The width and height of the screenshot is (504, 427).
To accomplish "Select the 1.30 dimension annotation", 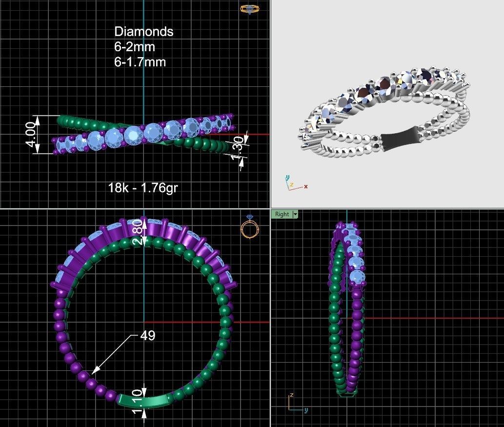I will click(x=238, y=147).
